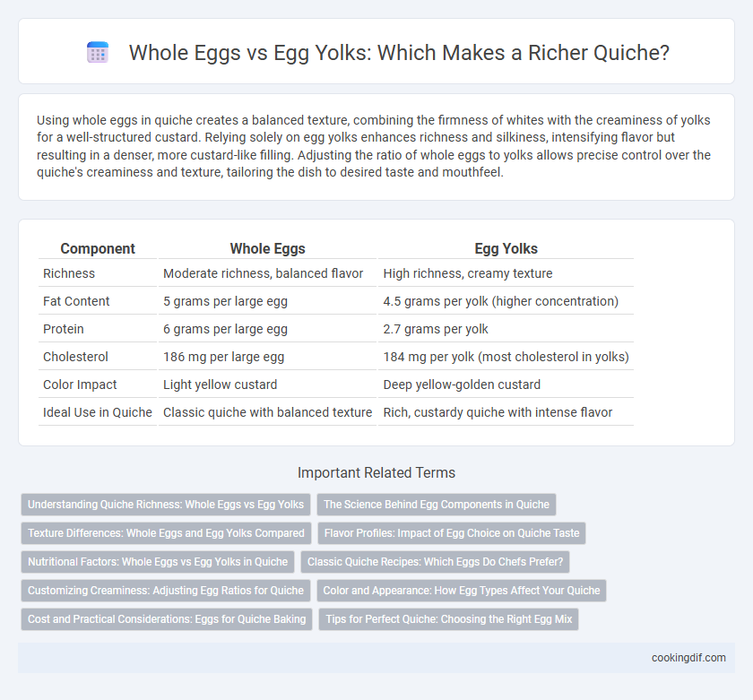The height and width of the screenshot is (700, 753).
Task: Select the 'Component' table column header
Action: [98, 248]
